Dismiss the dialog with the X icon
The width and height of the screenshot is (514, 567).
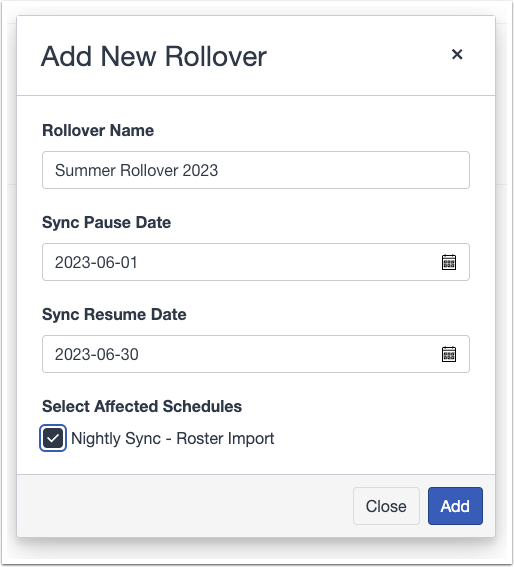[x=457, y=55]
